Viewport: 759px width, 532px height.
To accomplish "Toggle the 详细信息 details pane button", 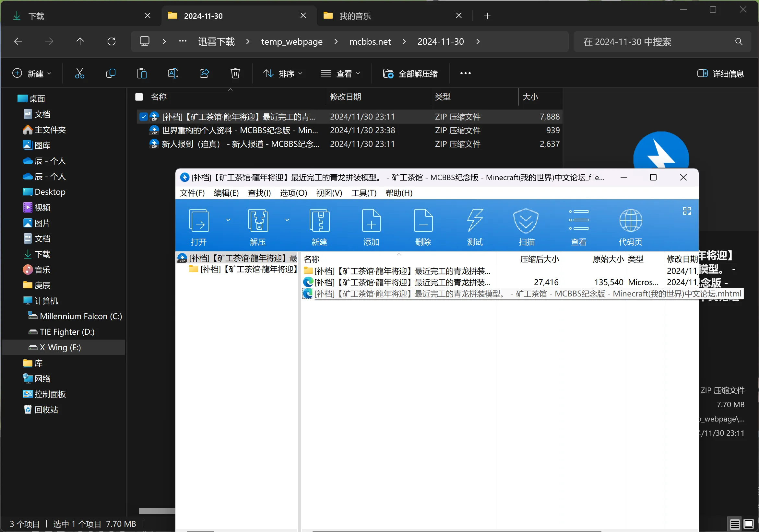I will click(x=720, y=73).
